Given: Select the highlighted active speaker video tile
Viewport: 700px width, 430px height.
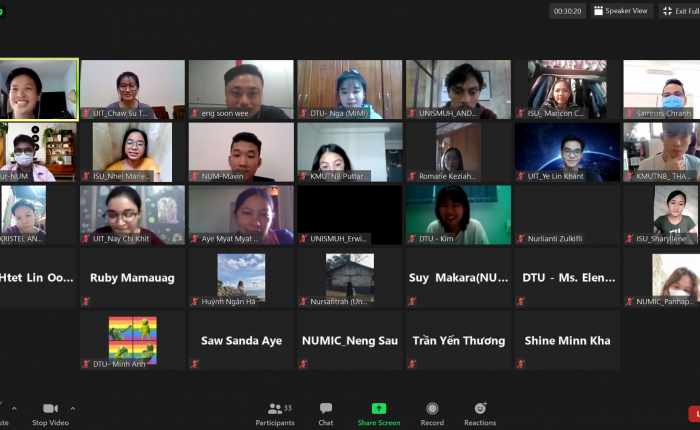Looking at the screenshot, I should click(38, 89).
